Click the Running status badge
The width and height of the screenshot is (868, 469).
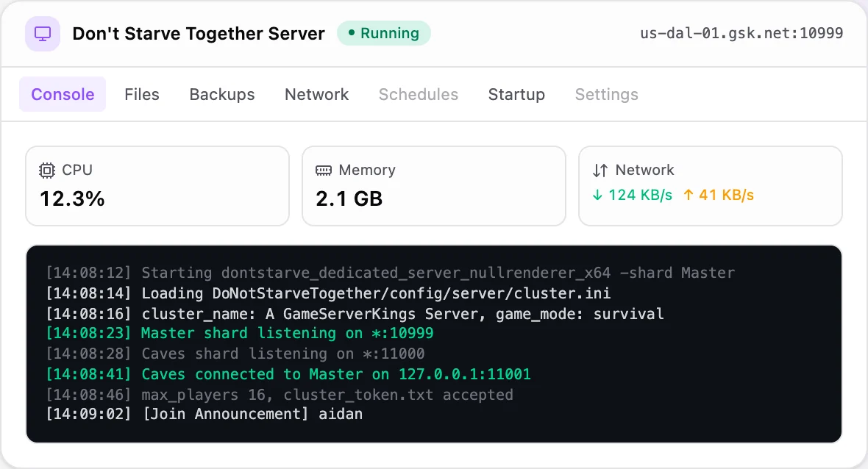point(384,33)
